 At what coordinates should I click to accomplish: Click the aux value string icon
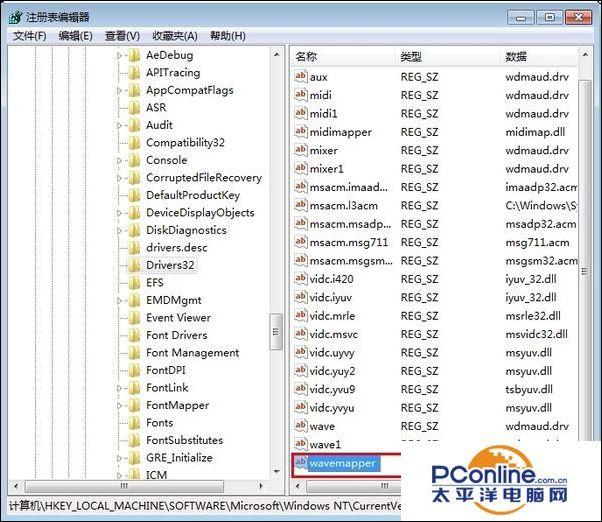tap(301, 77)
